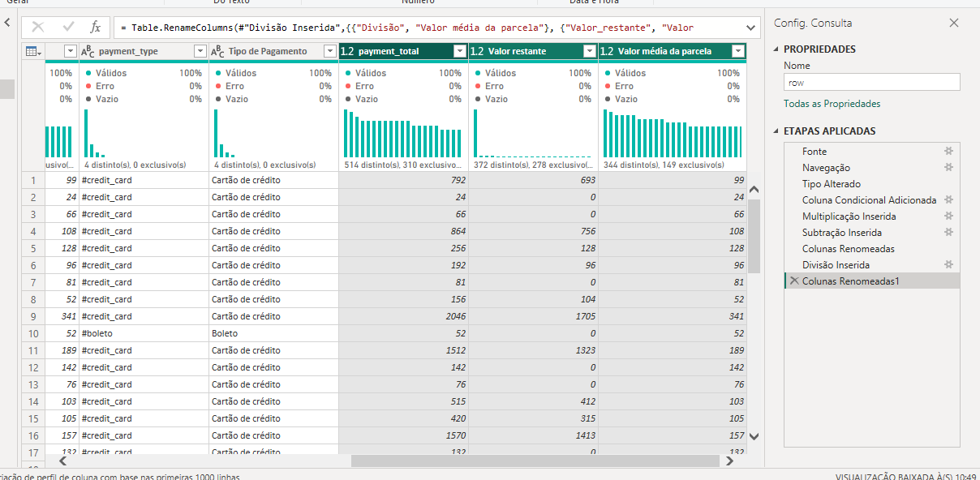Close the Config. Consulta pane
Viewport: 980px width, 480px height.
point(953,24)
